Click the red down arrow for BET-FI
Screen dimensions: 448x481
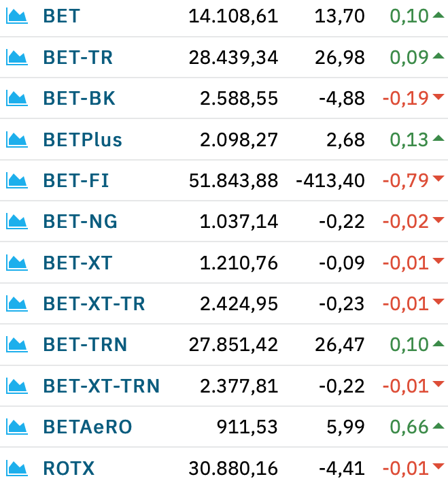click(438, 178)
